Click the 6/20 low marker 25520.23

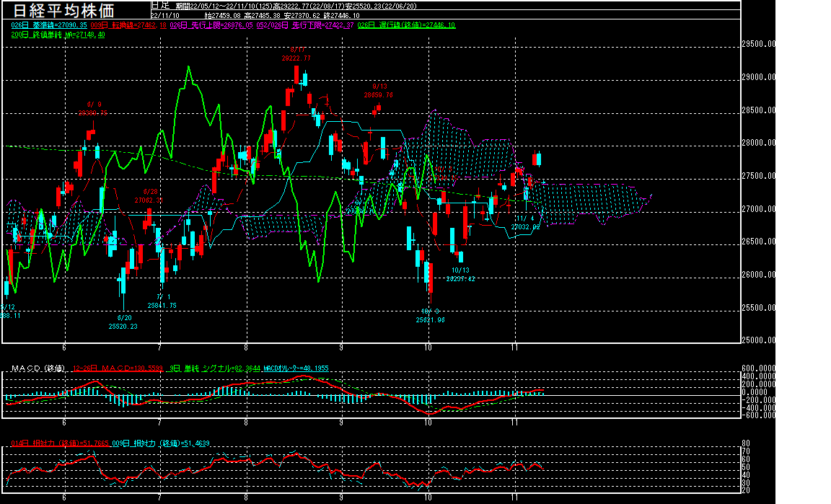click(123, 322)
